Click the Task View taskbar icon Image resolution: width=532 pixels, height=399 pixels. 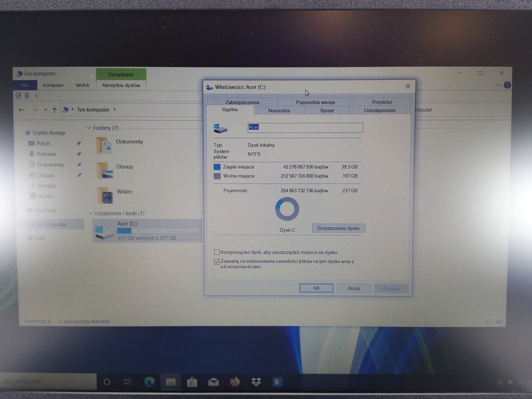128,382
